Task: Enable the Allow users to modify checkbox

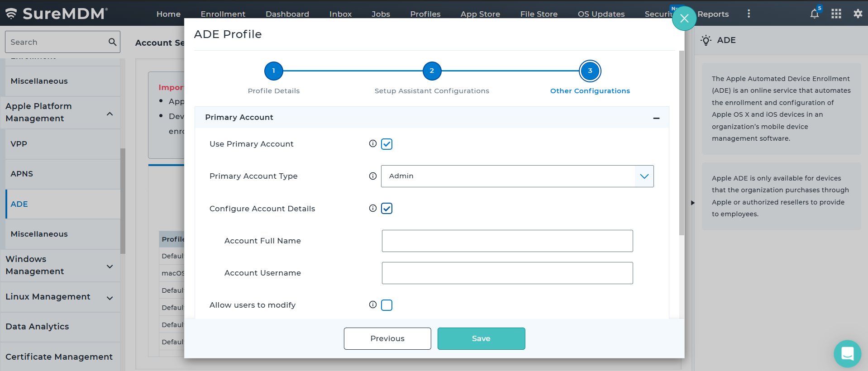Action: coord(386,305)
